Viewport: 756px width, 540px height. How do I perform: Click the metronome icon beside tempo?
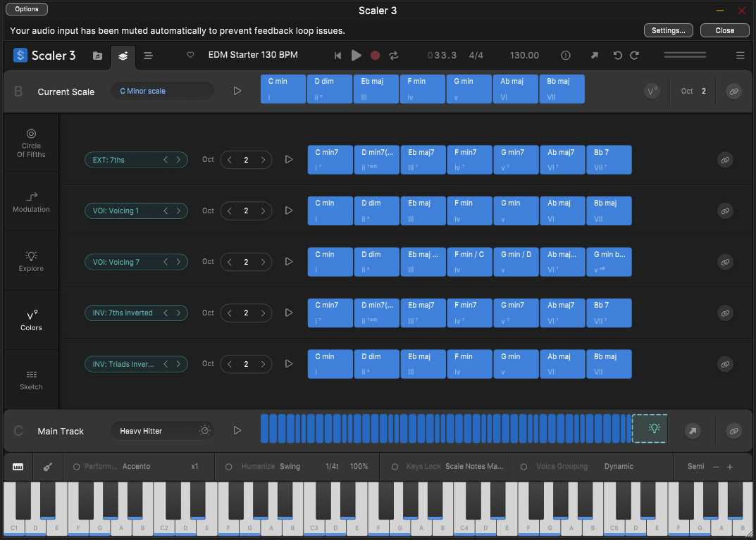[x=566, y=56]
